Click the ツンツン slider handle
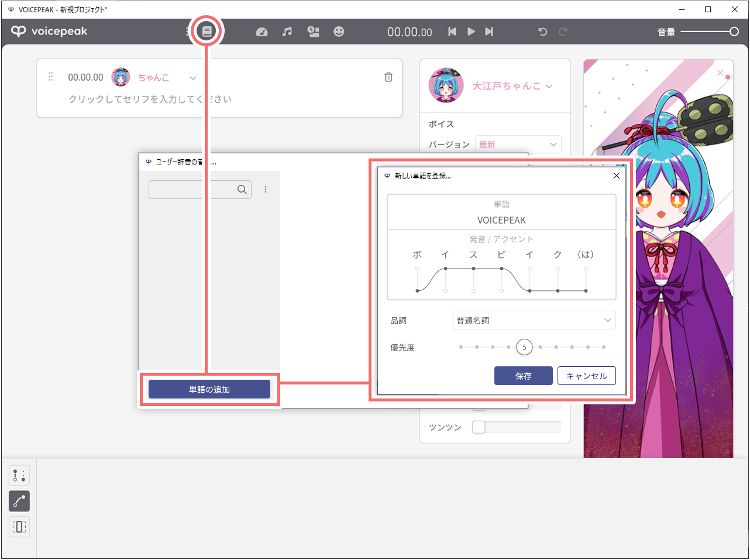The width and height of the screenshot is (750, 560). [x=479, y=427]
